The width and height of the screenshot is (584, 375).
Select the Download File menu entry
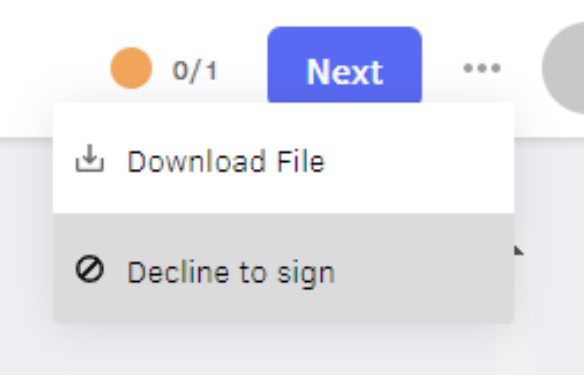[x=283, y=159]
